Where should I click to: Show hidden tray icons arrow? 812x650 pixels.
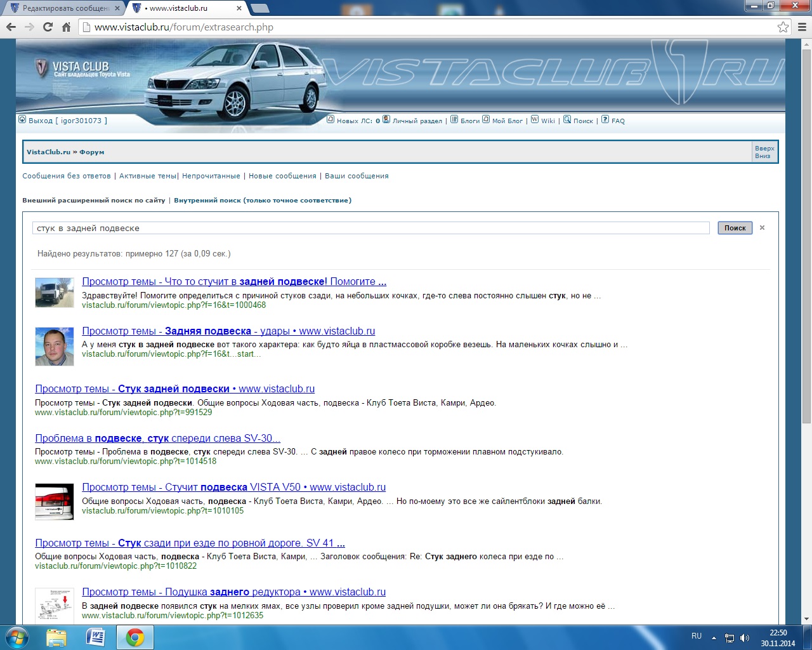click(x=714, y=638)
